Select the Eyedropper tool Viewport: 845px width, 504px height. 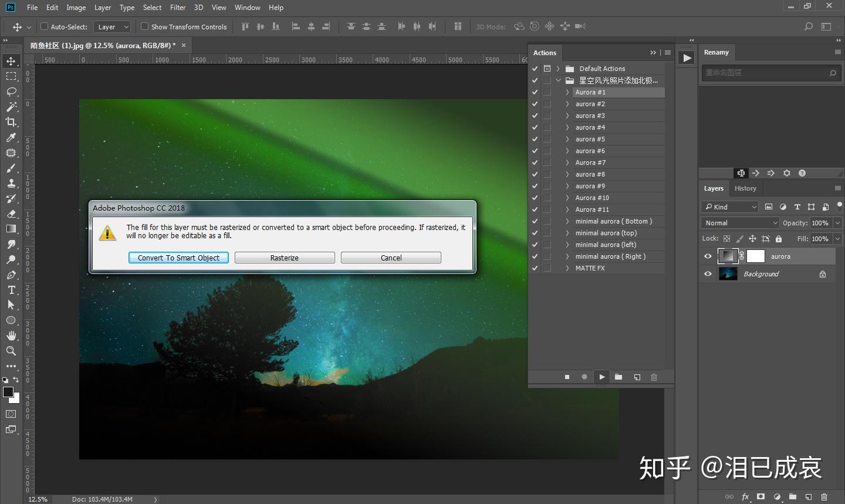(x=11, y=137)
